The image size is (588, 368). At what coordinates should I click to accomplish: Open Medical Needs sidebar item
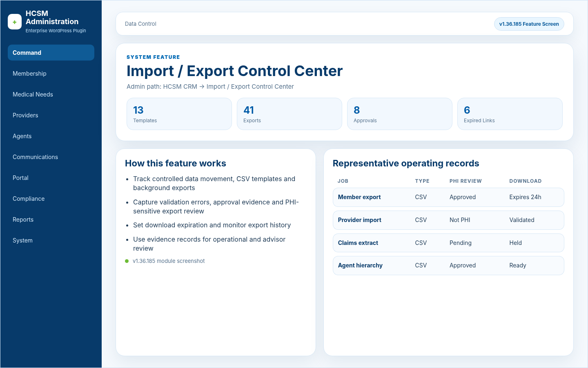(x=51, y=94)
